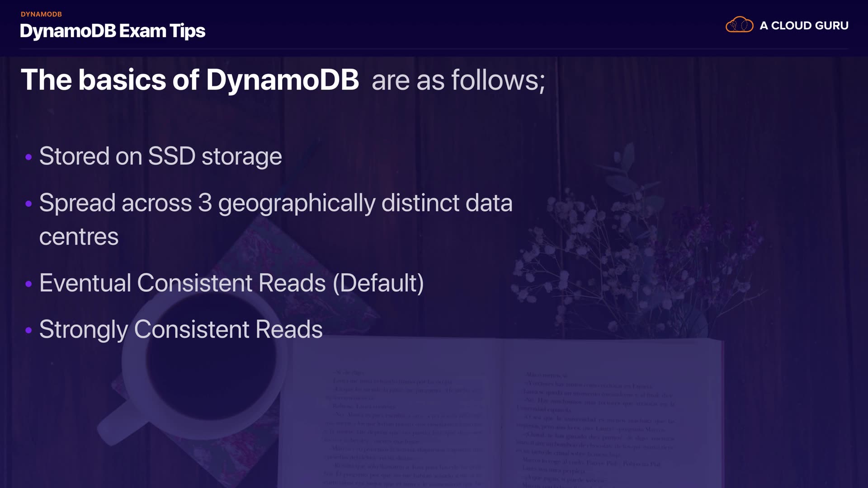Click the bold "The basics of DynamoDB" heading
This screenshot has height=488, width=868.
click(190, 80)
